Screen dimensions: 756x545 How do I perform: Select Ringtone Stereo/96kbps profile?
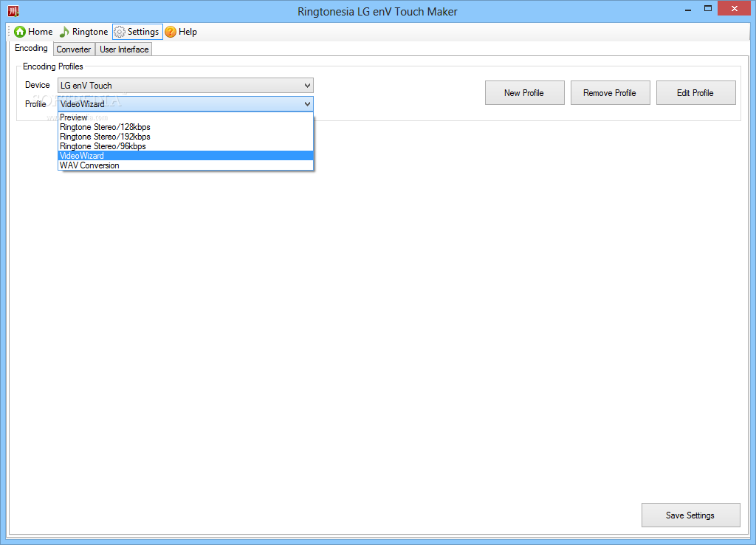click(x=185, y=146)
